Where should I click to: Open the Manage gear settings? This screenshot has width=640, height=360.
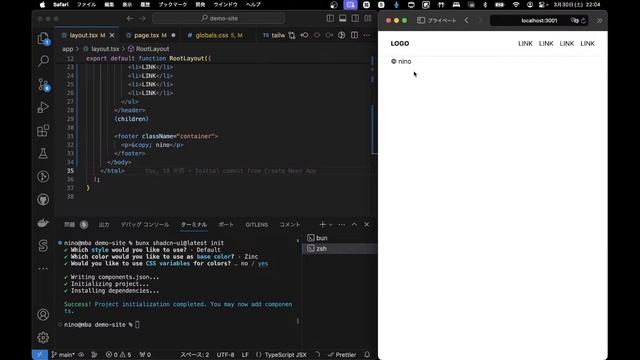[x=43, y=338]
